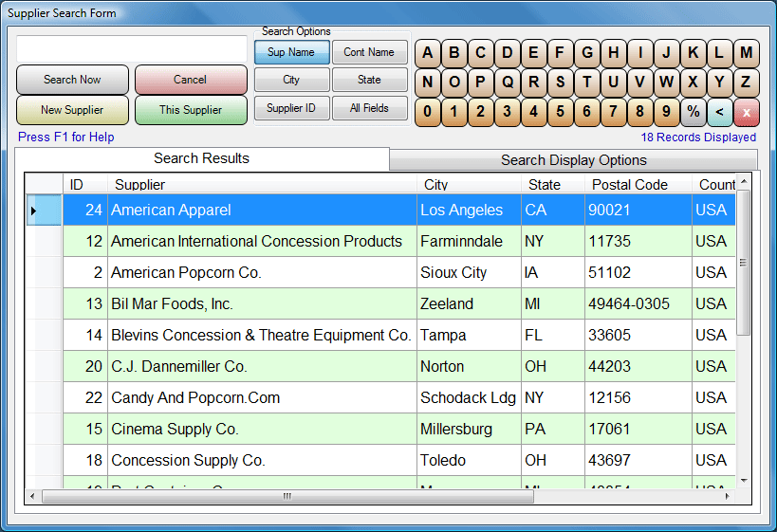The image size is (777, 532).
Task: Select the digit 3 key
Action: 507,112
